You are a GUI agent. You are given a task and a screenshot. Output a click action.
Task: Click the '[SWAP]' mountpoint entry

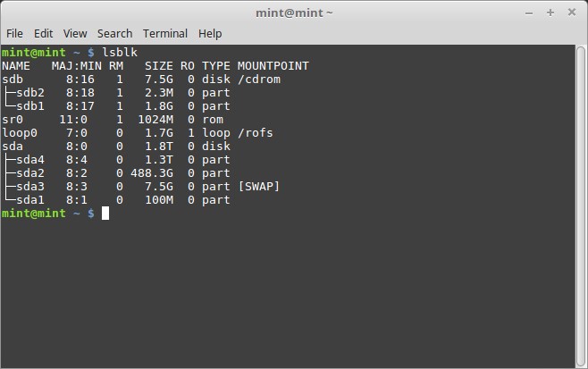(x=259, y=187)
